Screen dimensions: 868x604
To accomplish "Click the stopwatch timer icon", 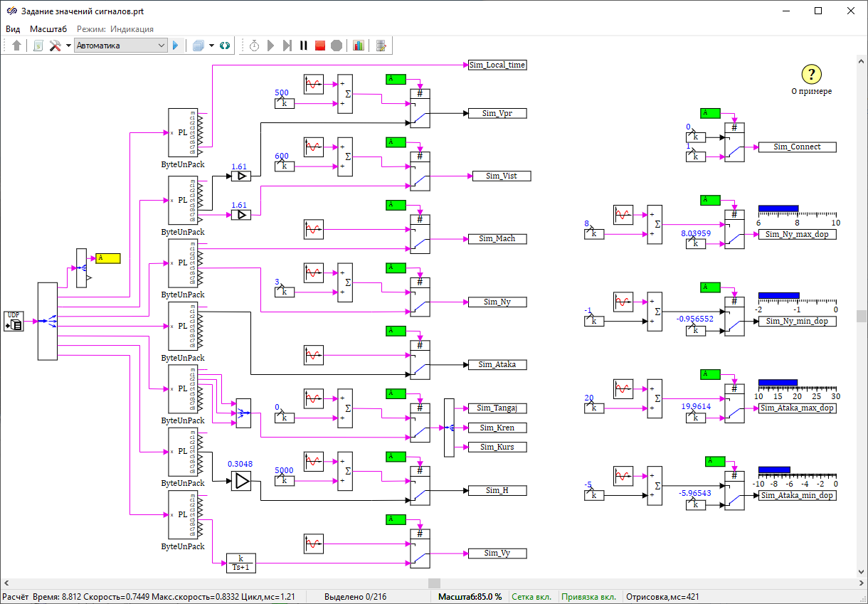I will coord(254,46).
